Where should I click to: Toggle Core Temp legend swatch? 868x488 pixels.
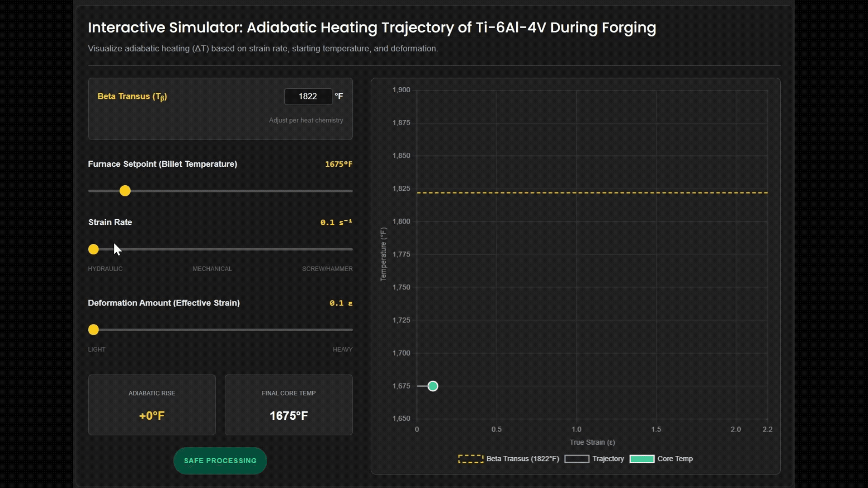click(x=642, y=459)
